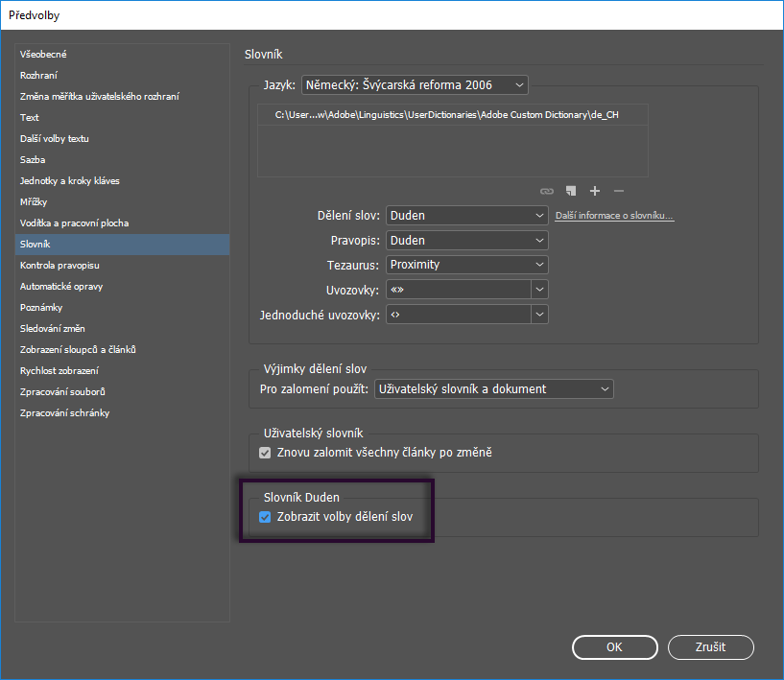Add a user dictionary with plus icon
This screenshot has width=784, height=680.
point(595,191)
